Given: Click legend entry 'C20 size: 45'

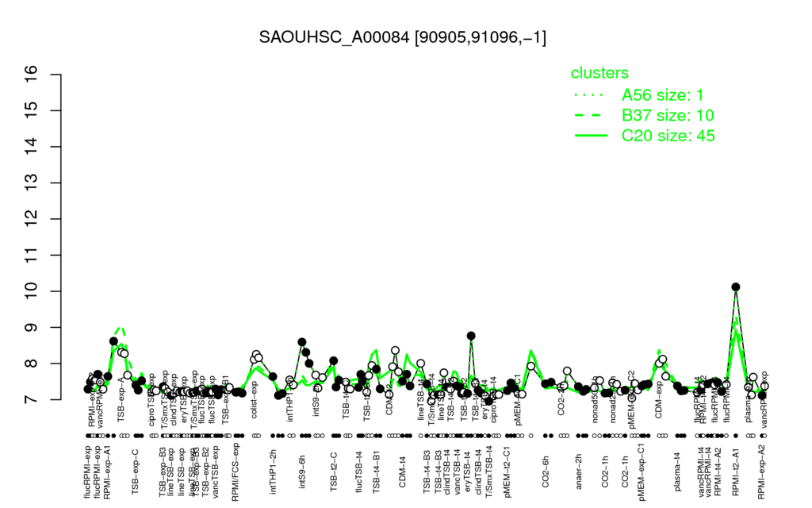Looking at the screenshot, I should pos(668,136).
